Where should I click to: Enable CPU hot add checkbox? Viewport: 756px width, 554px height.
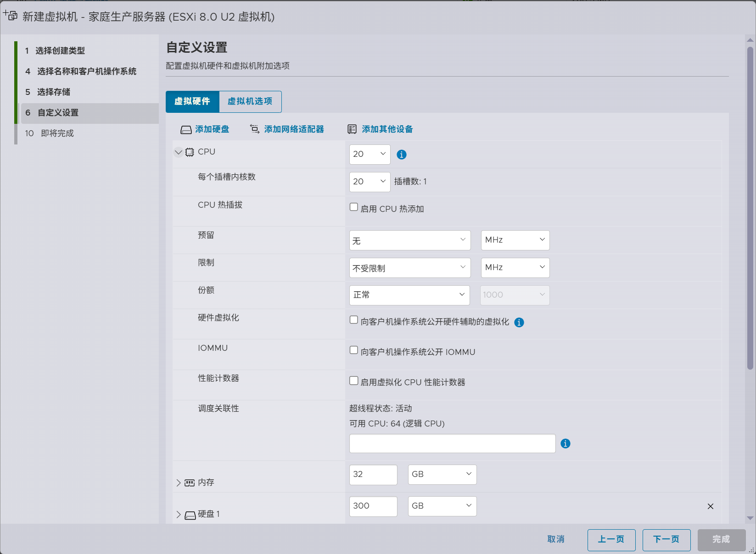click(x=354, y=207)
